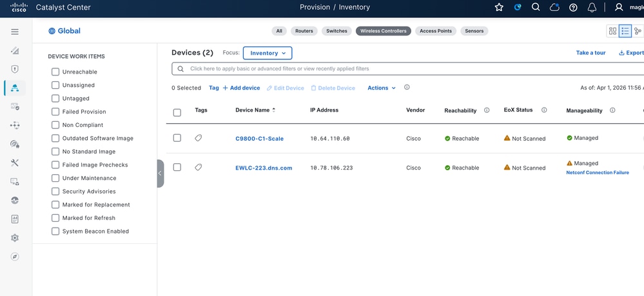The height and width of the screenshot is (296, 644).
Task: Open the Reports document sidebar icon
Action: (15, 219)
